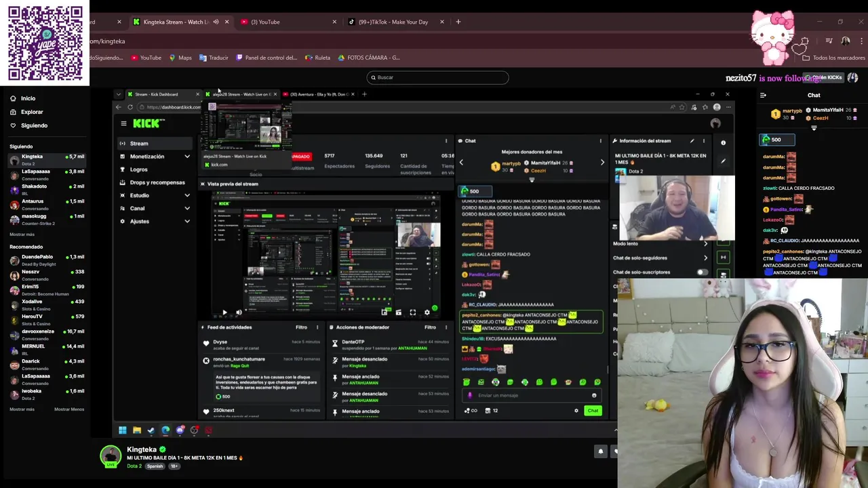Open Feed de actividades three-dot menu
The width and height of the screenshot is (868, 488).
(317, 327)
